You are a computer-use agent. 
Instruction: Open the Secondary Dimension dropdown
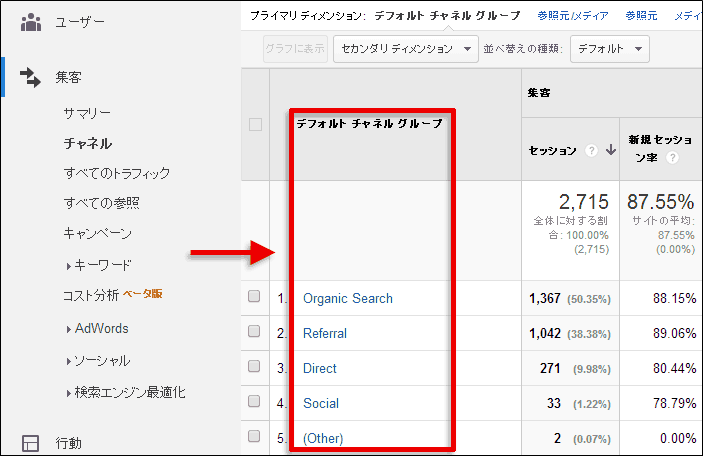(406, 48)
